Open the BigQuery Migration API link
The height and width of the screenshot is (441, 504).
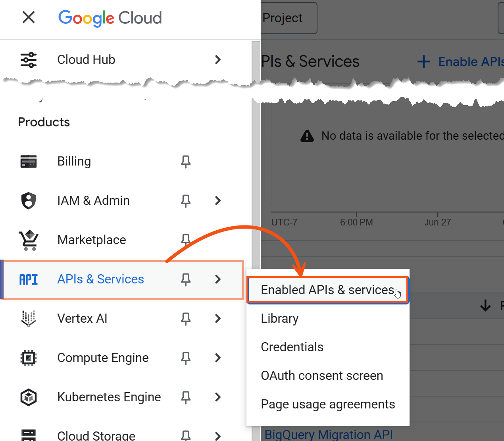[329, 435]
